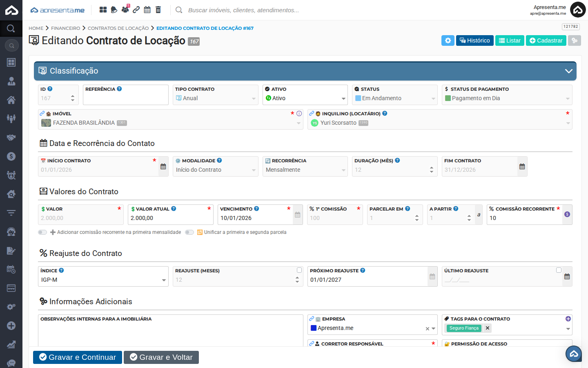
Task: Collapse the Classificação section
Action: coord(568,71)
